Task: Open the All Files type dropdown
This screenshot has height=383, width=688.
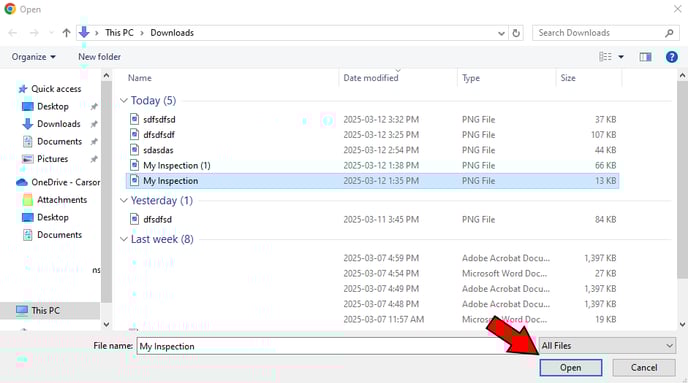Action: click(607, 346)
